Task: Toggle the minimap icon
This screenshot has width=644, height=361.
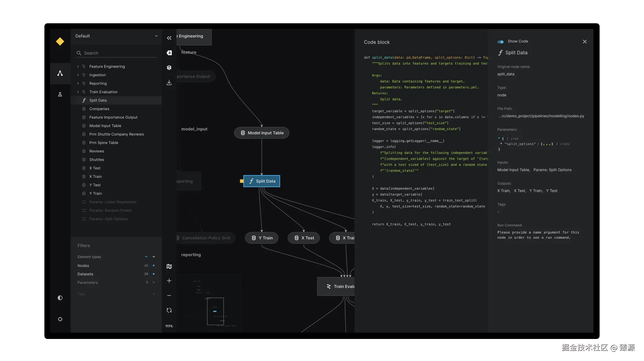Action: tap(169, 266)
